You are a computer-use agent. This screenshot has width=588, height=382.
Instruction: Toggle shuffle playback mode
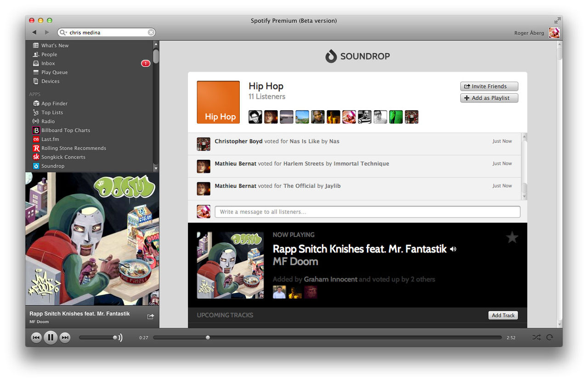(536, 337)
